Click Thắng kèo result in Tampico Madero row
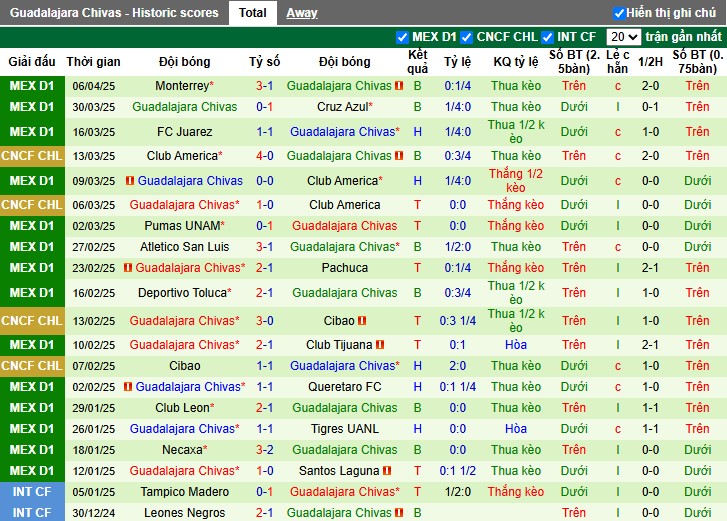This screenshot has height=521, width=727. (516, 492)
